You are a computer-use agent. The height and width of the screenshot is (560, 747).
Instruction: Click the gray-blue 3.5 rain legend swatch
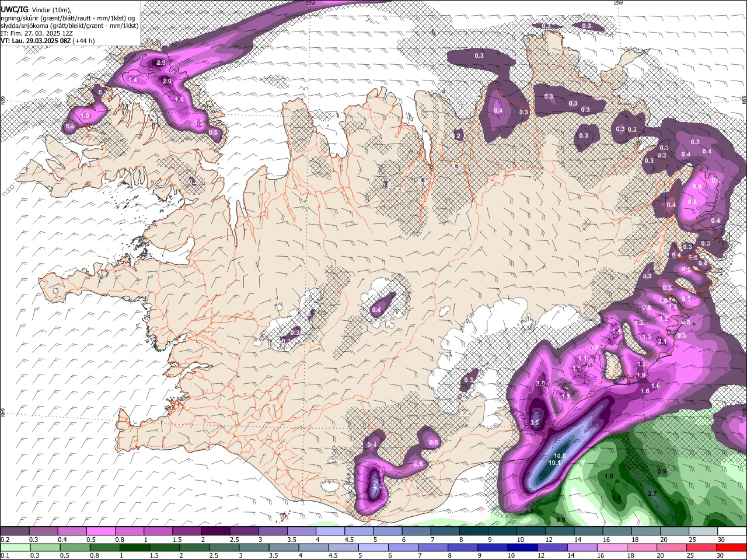point(283,548)
